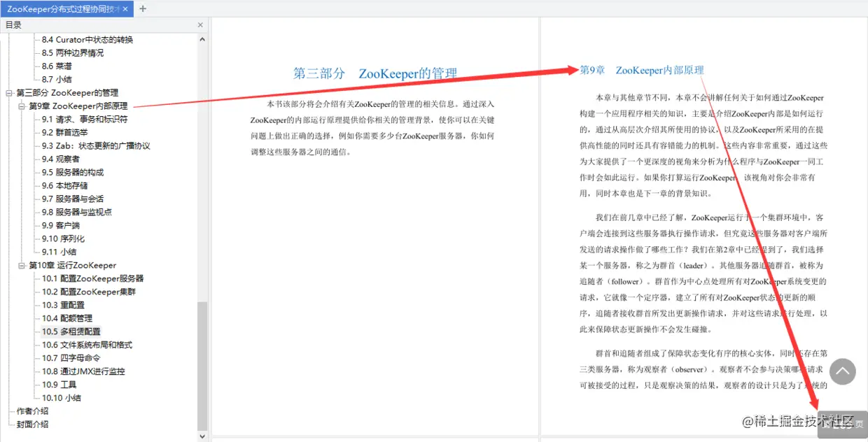The height and width of the screenshot is (442, 868).
Task: Select 第9章 ZooKeeper内部原理 in outline
Action: [78, 106]
